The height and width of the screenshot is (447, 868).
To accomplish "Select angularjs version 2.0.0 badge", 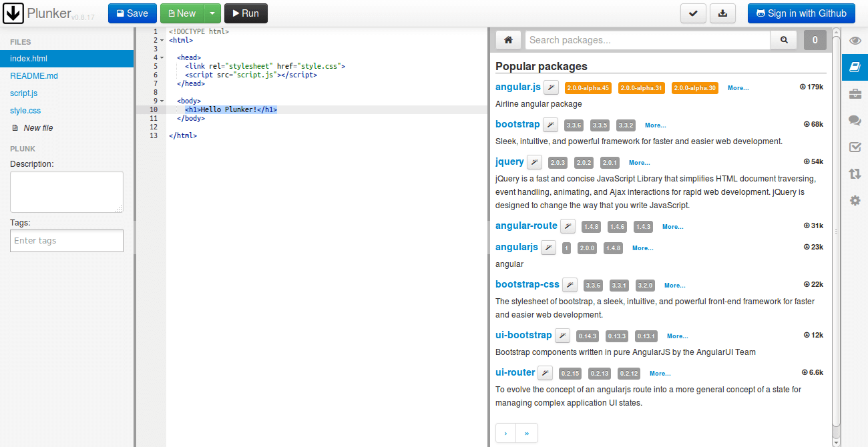I will [x=587, y=248].
